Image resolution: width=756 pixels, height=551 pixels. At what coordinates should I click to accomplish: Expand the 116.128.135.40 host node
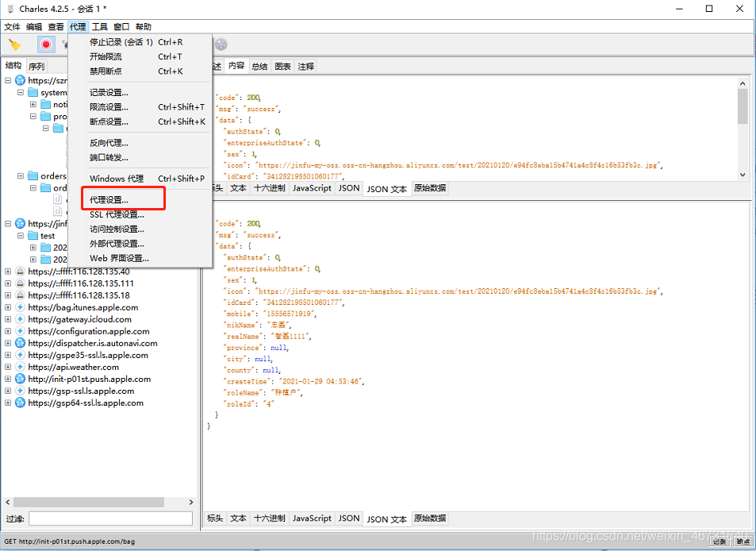pos(8,272)
